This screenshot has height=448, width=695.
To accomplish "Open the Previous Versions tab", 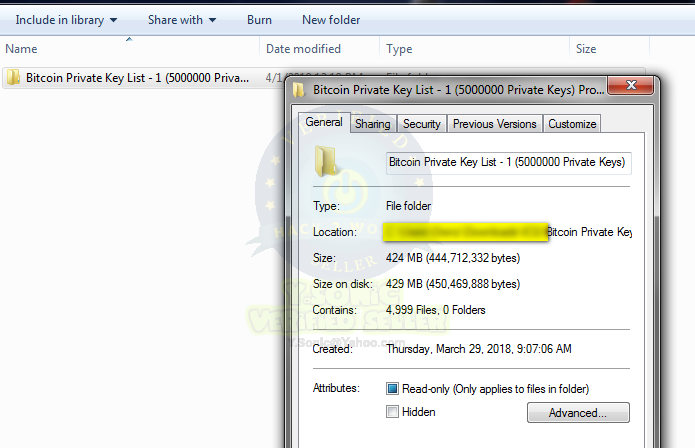I will pyautogui.click(x=495, y=124).
